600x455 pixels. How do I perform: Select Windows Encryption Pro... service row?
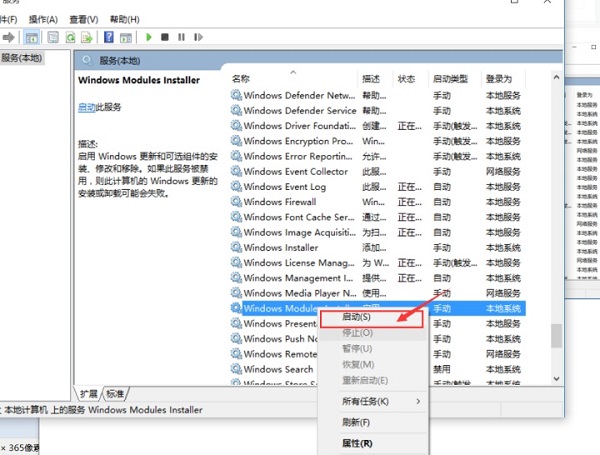click(378, 141)
